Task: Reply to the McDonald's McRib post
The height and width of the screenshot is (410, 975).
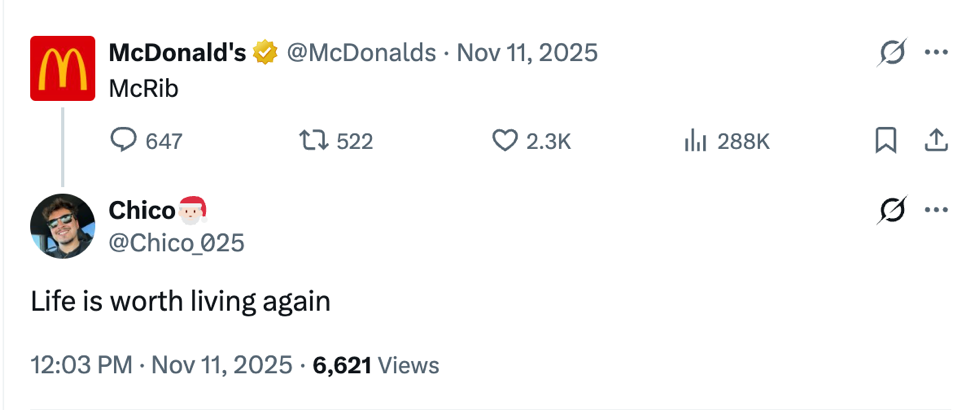Action: 123,141
